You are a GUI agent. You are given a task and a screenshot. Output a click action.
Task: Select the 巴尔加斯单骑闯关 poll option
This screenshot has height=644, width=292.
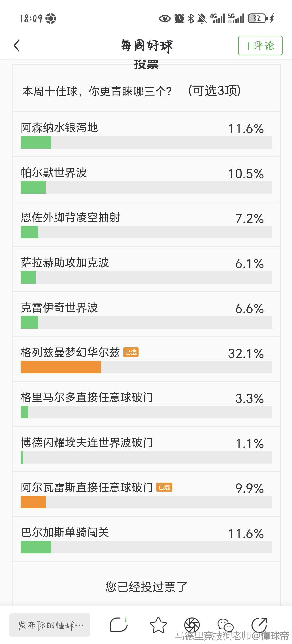point(146,540)
